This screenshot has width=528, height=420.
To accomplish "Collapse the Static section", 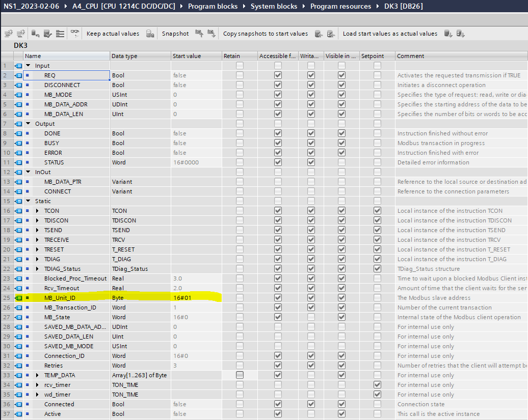I will [x=29, y=201].
